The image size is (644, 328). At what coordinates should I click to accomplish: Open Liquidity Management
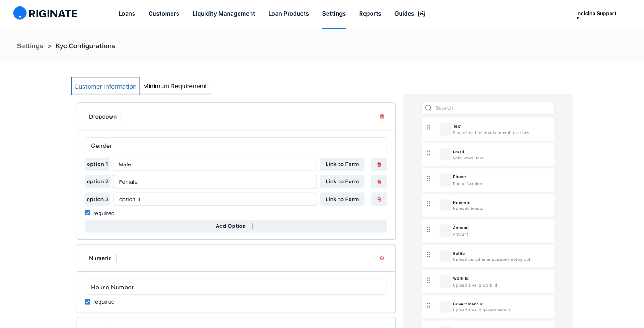tap(224, 14)
